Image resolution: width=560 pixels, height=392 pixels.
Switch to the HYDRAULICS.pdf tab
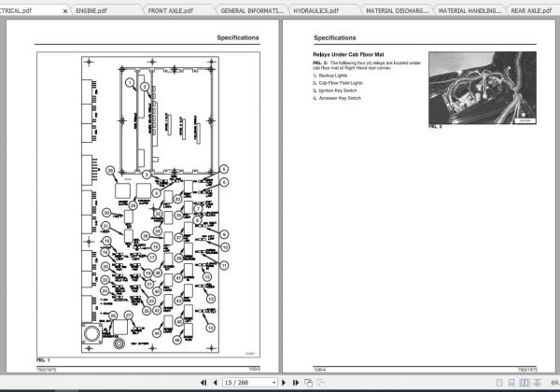pos(316,10)
